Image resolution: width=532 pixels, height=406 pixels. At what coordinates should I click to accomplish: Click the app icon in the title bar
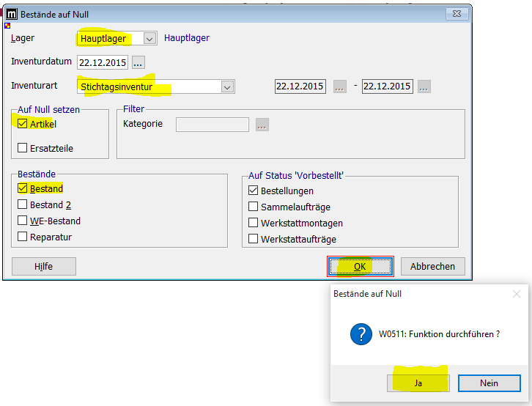pyautogui.click(x=12, y=14)
